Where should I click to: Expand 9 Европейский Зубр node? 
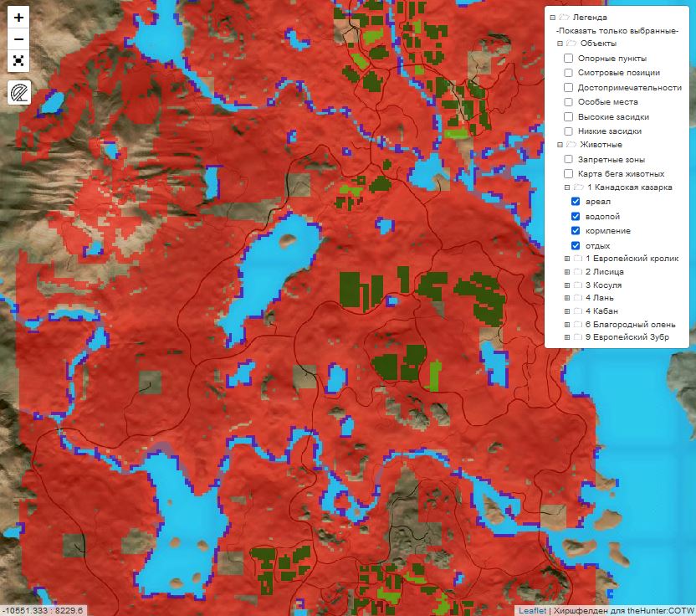[567, 337]
